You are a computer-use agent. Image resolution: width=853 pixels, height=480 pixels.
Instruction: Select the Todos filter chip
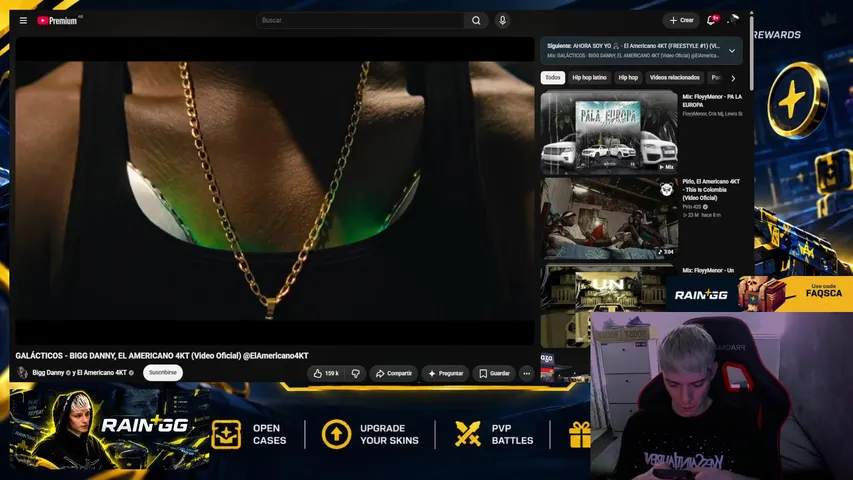tap(553, 78)
